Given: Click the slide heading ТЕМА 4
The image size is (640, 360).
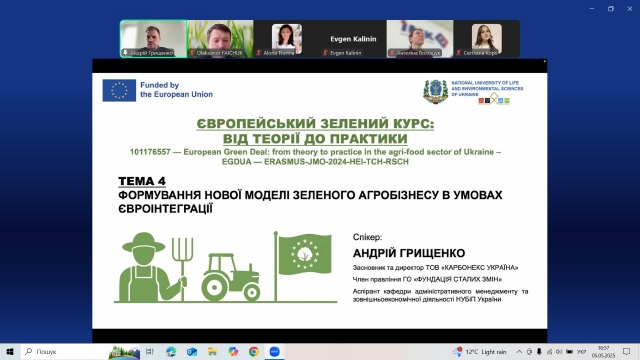Looking at the screenshot, I should click(x=142, y=181).
